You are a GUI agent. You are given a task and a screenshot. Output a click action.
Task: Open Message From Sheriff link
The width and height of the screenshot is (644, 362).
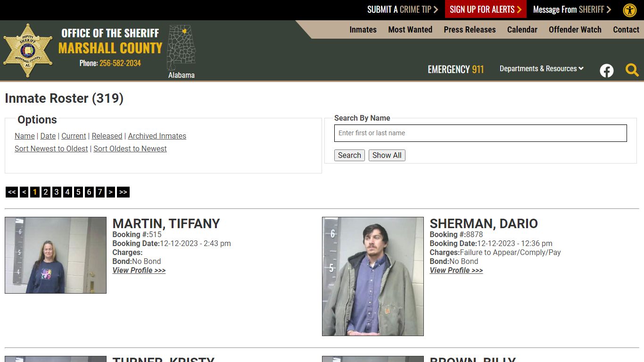[572, 9]
